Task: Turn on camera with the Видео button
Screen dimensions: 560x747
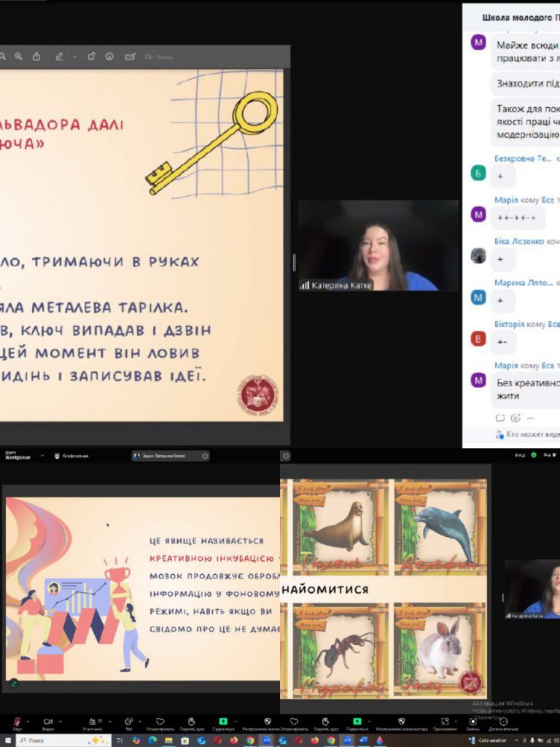Action: (x=47, y=723)
